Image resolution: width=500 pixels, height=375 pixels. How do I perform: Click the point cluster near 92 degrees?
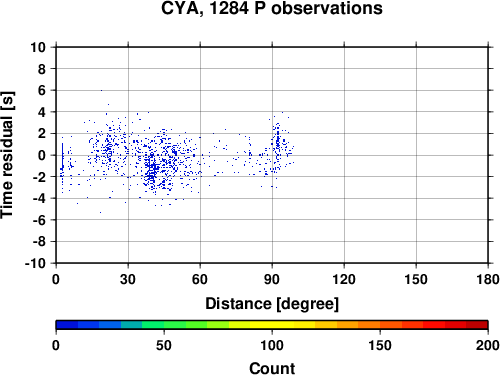click(x=277, y=143)
